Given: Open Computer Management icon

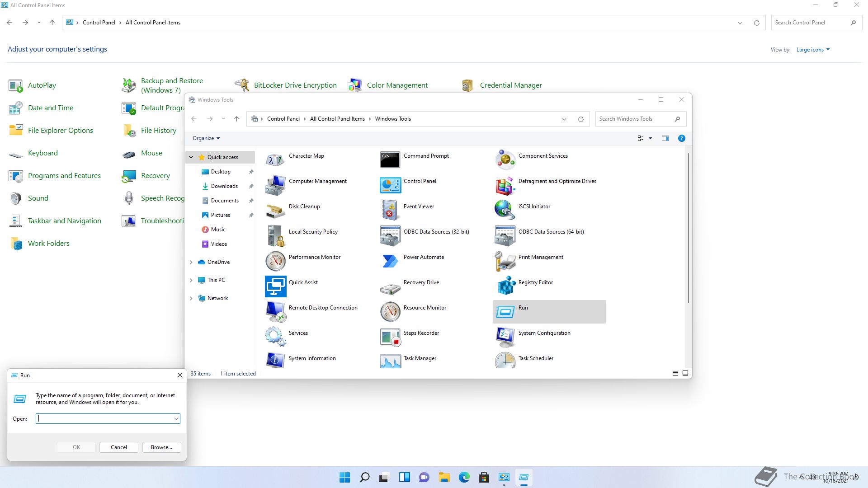Looking at the screenshot, I should (275, 185).
